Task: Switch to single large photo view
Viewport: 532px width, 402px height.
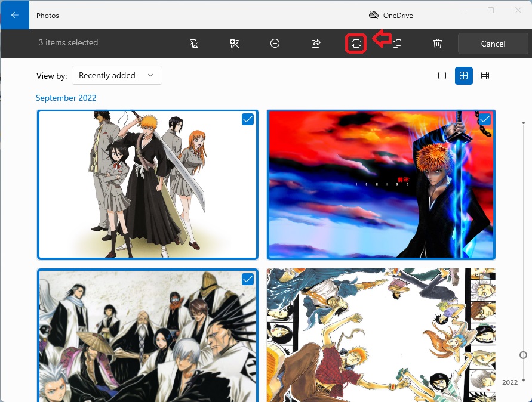Action: [442, 75]
